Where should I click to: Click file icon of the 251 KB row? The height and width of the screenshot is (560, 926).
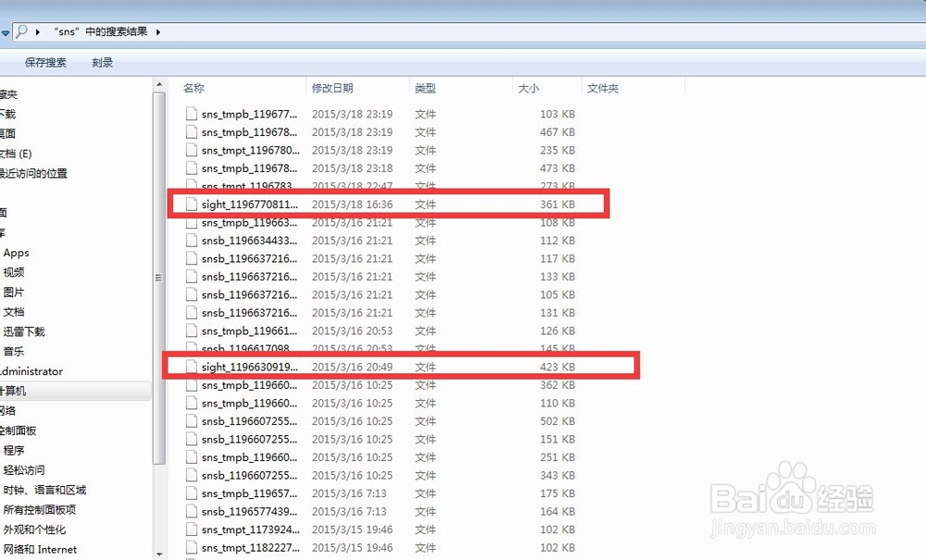(192, 457)
